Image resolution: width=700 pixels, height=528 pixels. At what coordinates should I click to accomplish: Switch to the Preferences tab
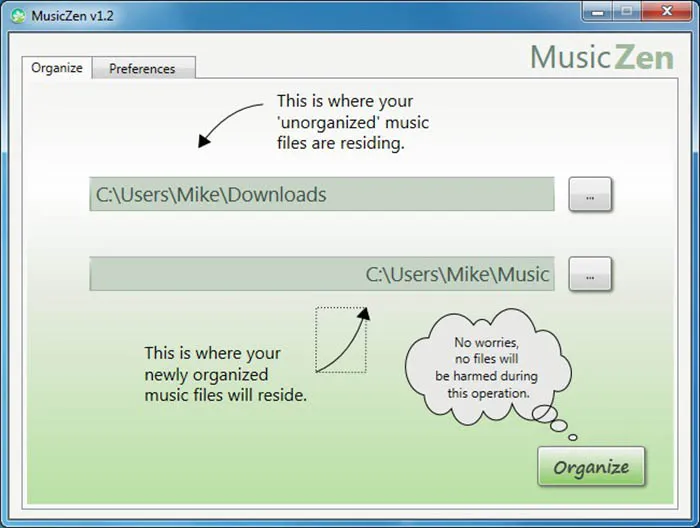144,68
